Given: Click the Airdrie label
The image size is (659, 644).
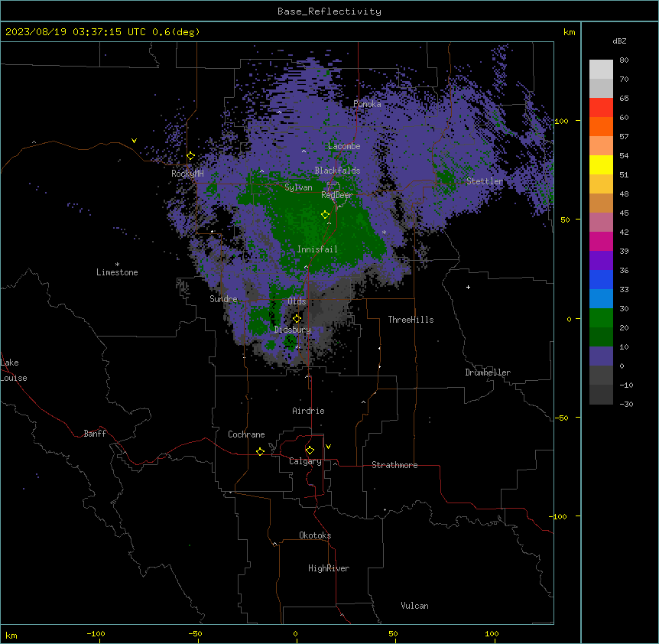Looking at the screenshot, I should tap(308, 411).
